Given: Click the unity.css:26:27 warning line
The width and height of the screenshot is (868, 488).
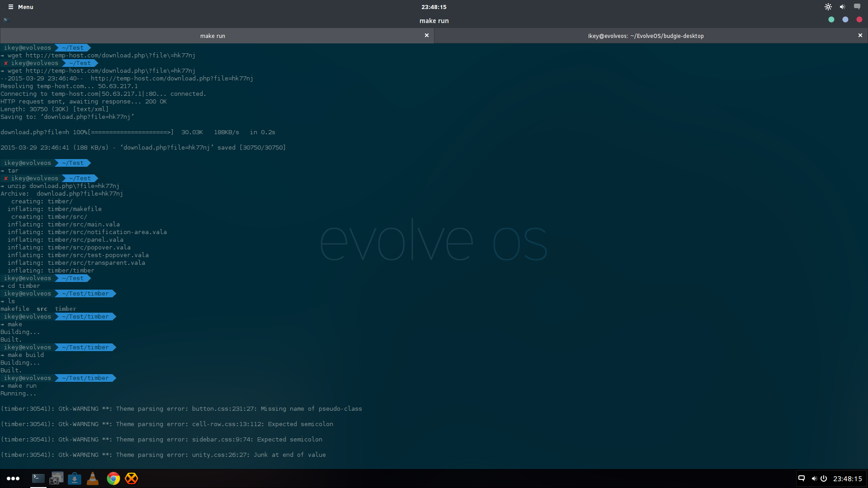Looking at the screenshot, I should [163, 455].
